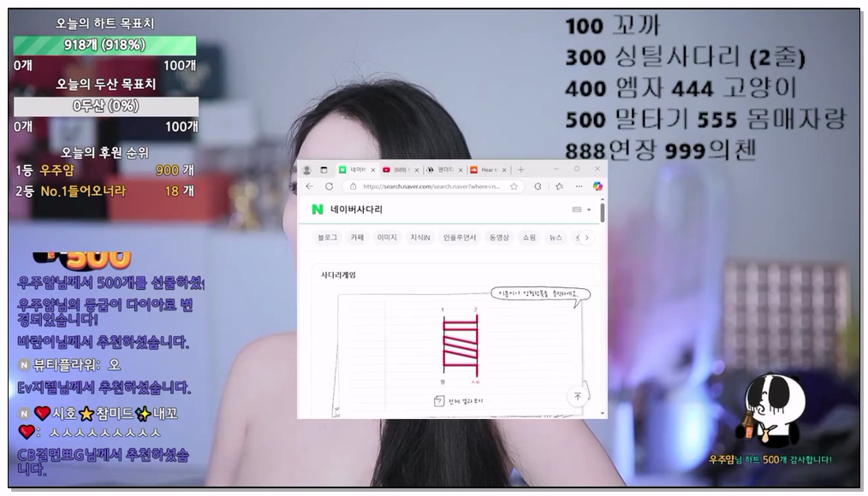Viewport: 868px width, 496px height.
Task: Expand more search categories with the chevron
Action: pos(586,238)
